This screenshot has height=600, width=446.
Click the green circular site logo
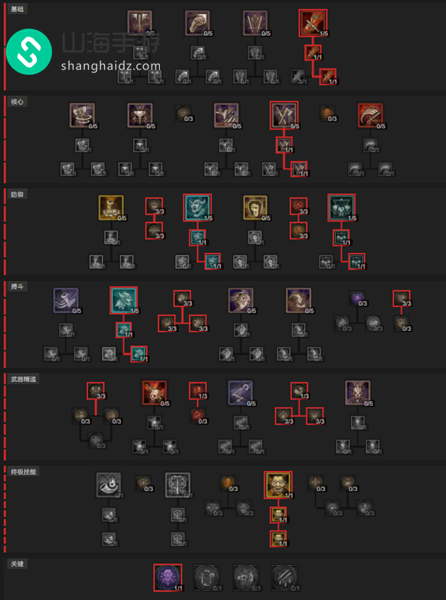(x=29, y=51)
